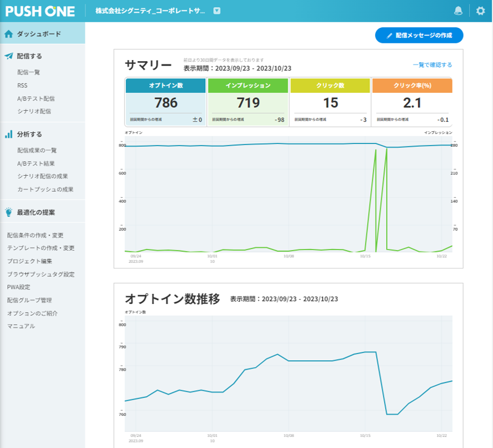The width and height of the screenshot is (493, 448).
Task: Select the インプレッション summary card
Action: tap(248, 102)
